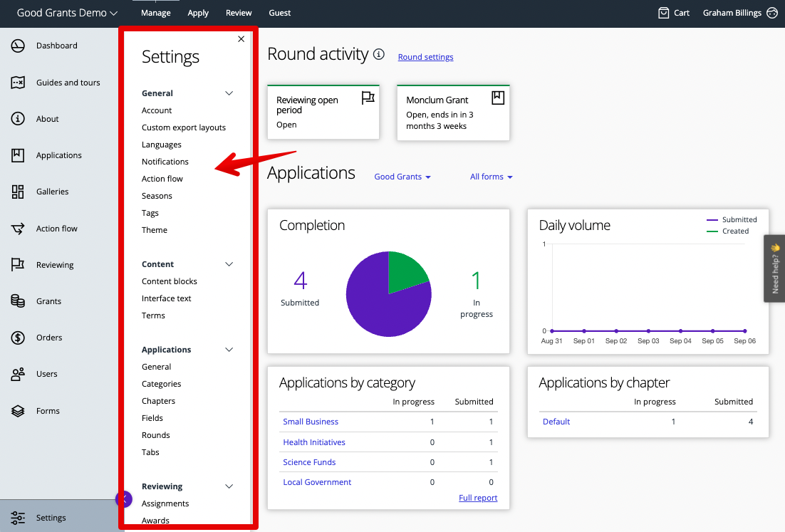This screenshot has width=785, height=532.
Task: Click the Galleries grid icon
Action: (x=18, y=192)
